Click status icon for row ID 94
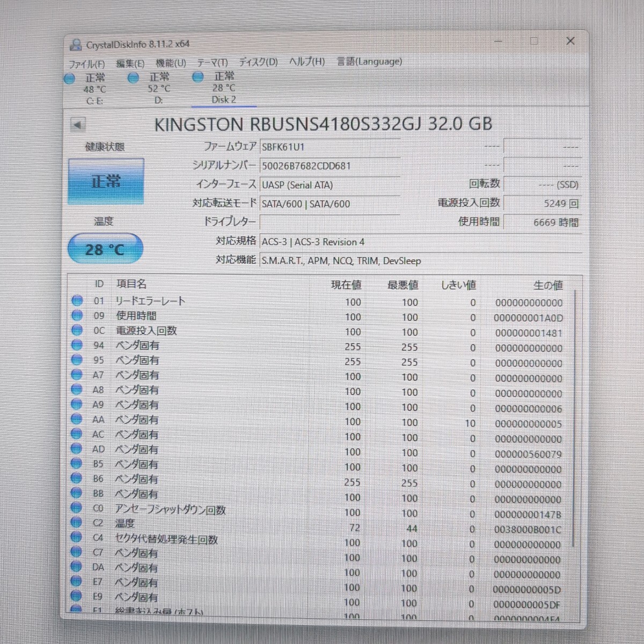The width and height of the screenshot is (644, 644). [x=77, y=345]
